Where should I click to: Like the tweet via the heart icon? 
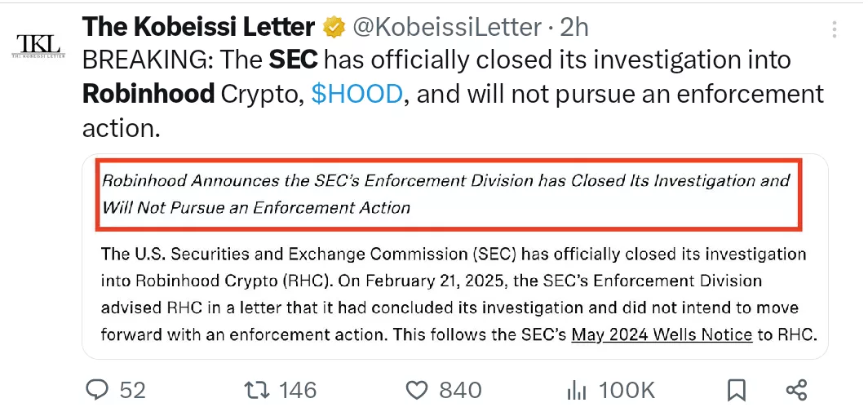point(418,391)
